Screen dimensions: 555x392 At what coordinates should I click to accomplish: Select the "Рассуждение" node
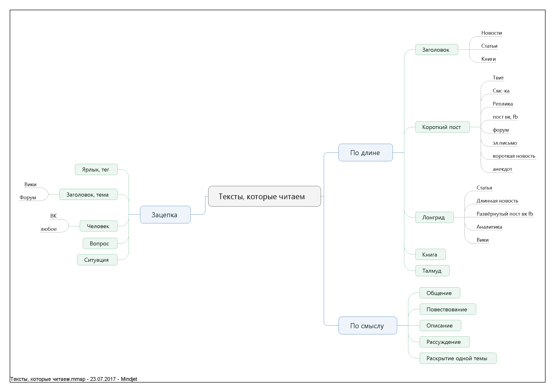coord(444,342)
